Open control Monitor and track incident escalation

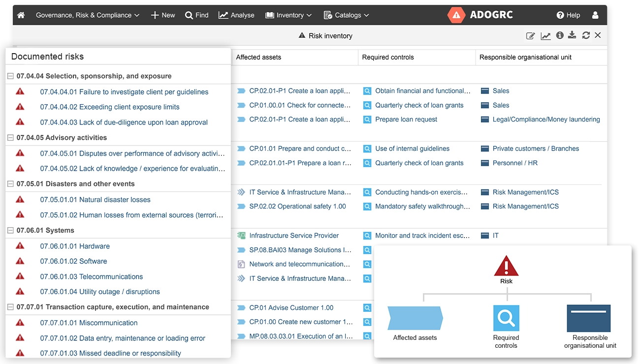tap(423, 236)
